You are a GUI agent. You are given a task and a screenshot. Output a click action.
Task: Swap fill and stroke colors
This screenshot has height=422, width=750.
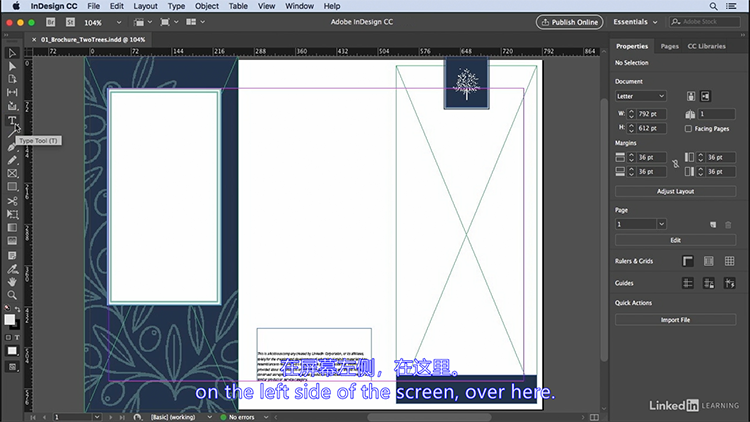point(17,309)
